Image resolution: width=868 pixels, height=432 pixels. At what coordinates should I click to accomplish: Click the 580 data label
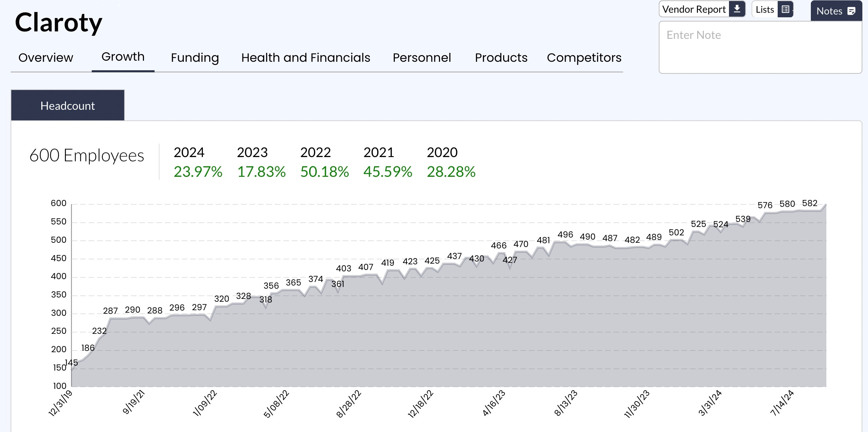click(x=787, y=204)
